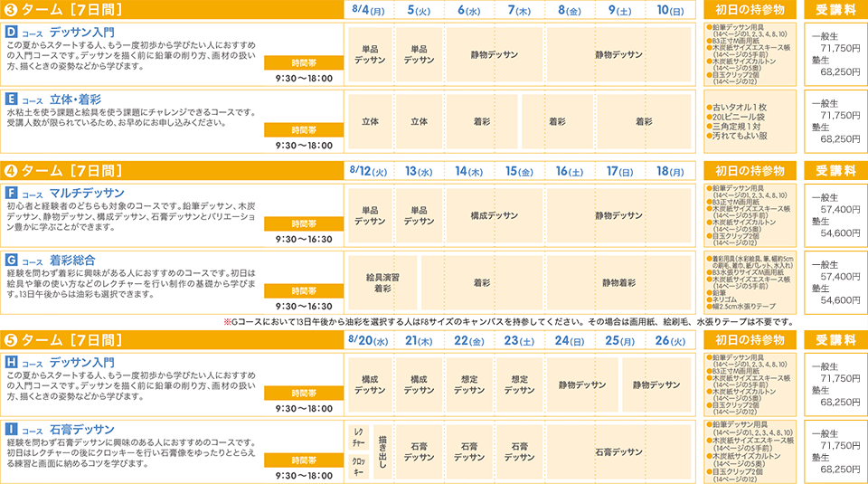Image resolution: width=868 pixels, height=484 pixels.
Task: Click H course 静物デッサン block for 25–26
Action: click(x=656, y=384)
